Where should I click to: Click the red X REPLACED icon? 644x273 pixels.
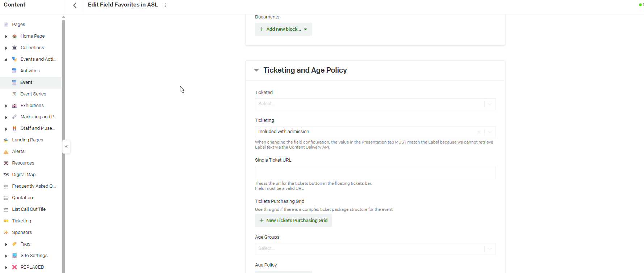14,267
